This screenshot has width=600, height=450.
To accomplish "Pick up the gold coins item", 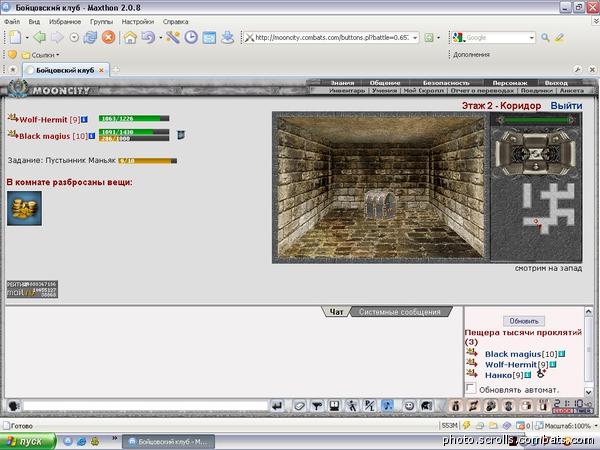I will point(24,209).
